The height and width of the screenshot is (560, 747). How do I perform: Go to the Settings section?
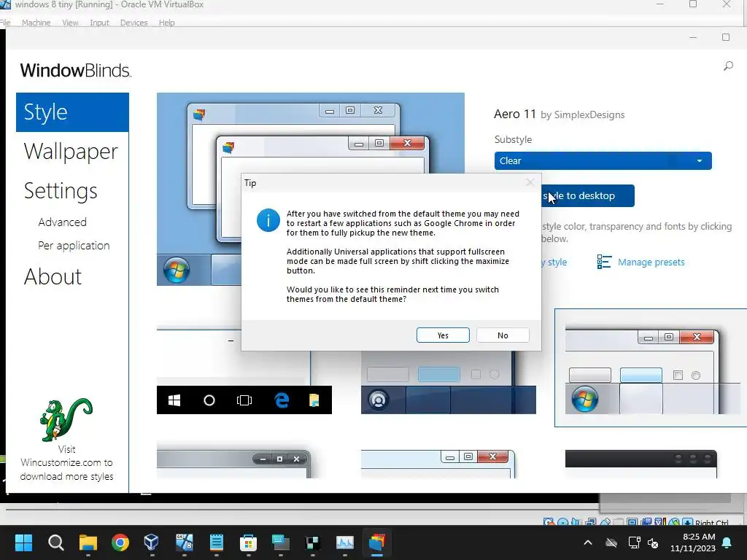coord(61,191)
